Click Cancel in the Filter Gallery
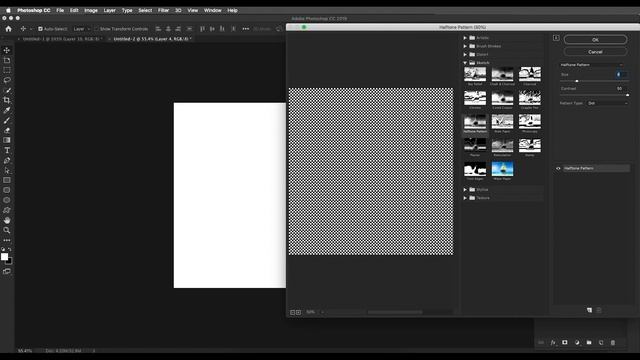Screen dimensions: 640x360 click(595, 52)
